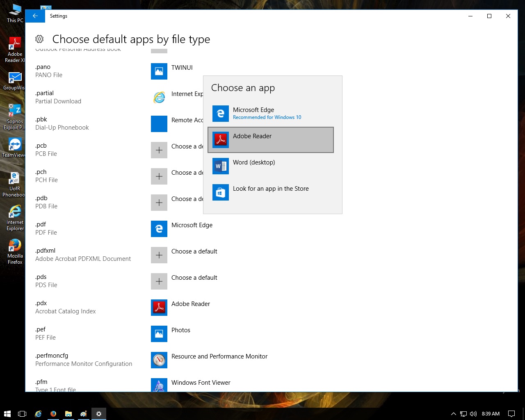
Task: Click the Settings app taskbar icon
Action: coord(99,414)
